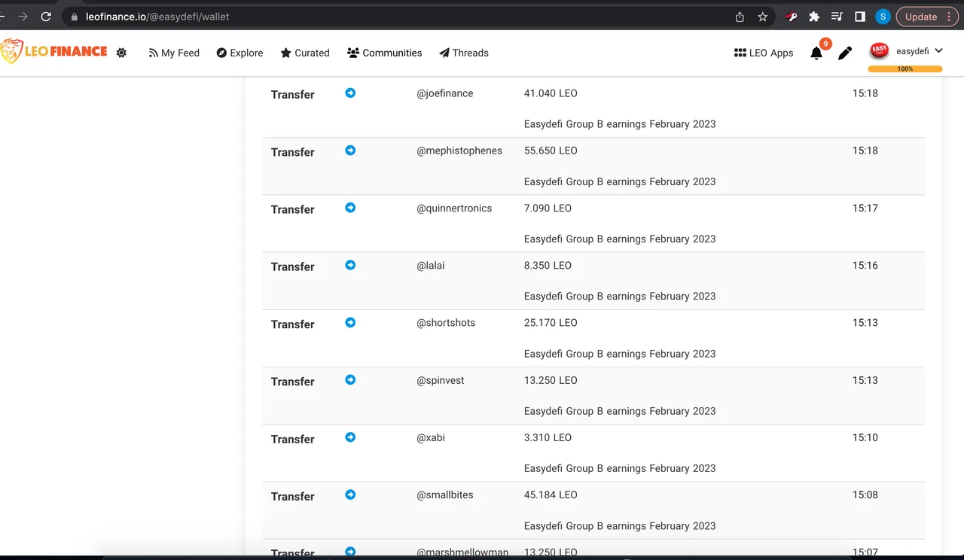Reload the page in the browser
The width and height of the screenshot is (964, 560).
pos(46,17)
